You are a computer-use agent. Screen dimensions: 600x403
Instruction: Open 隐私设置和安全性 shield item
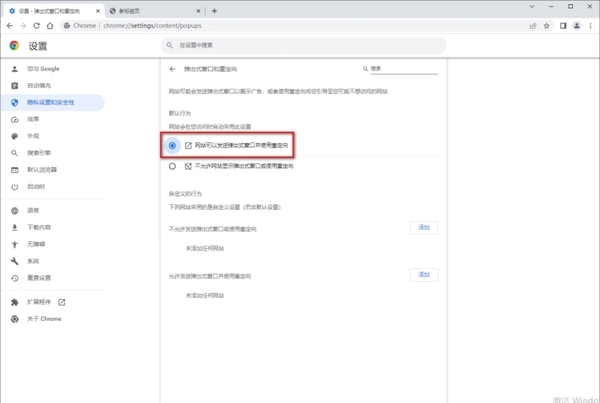(x=53, y=102)
